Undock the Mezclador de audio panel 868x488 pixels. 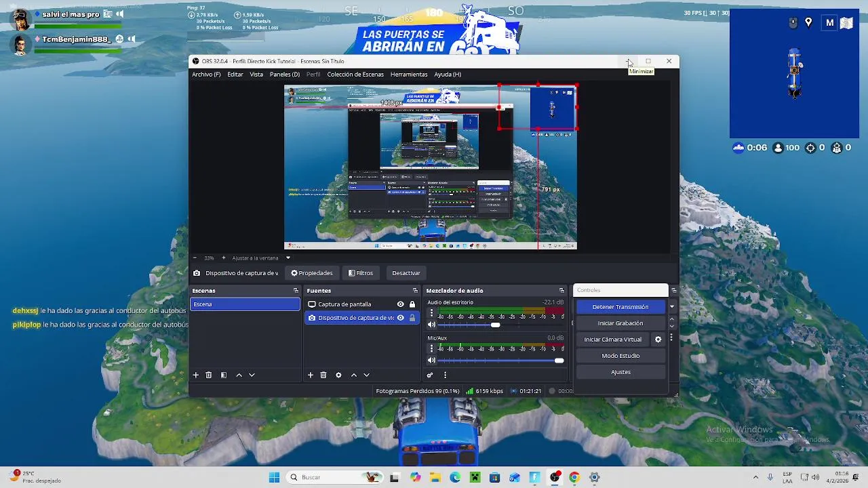point(561,291)
